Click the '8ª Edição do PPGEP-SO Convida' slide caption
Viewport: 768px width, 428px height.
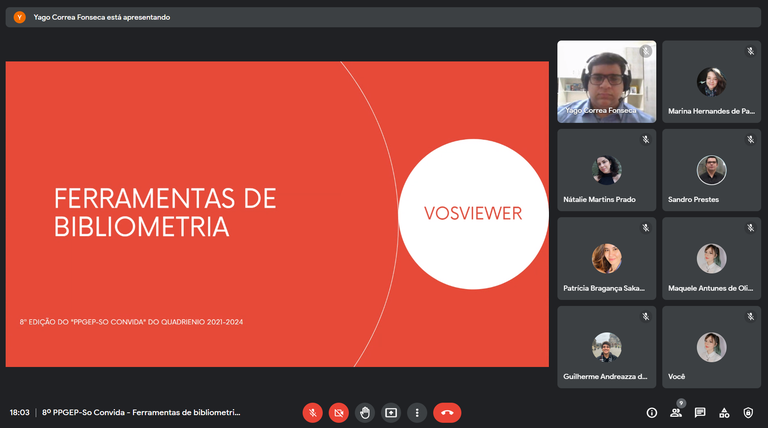131,322
